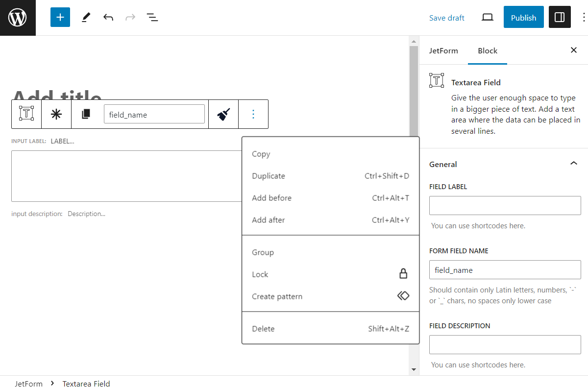The height and width of the screenshot is (388, 588).
Task: Open the editor options kebab menu
Action: point(584,17)
